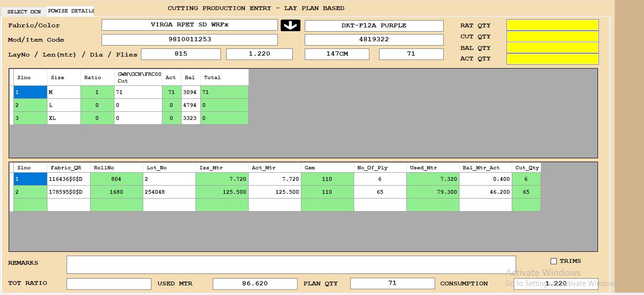Select the PLAN QTY field
Viewport: 644px width, 295px height.
pos(392,283)
